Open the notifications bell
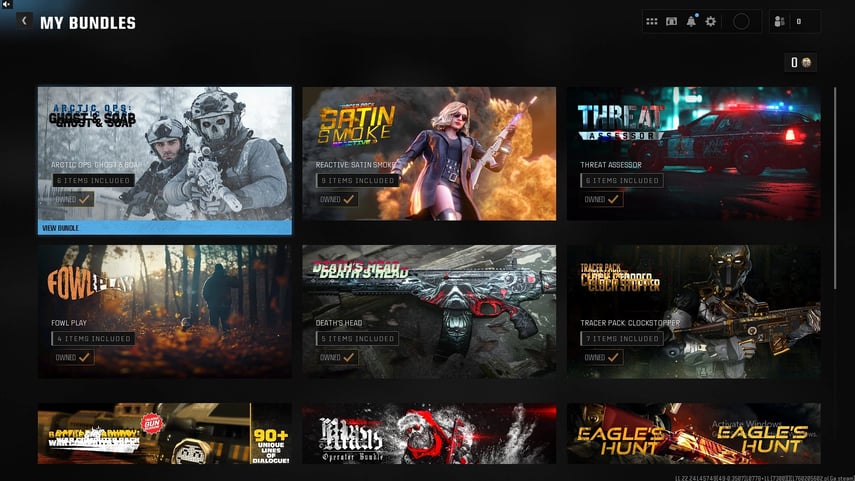Image resolution: width=855 pixels, height=481 pixels. (x=691, y=21)
